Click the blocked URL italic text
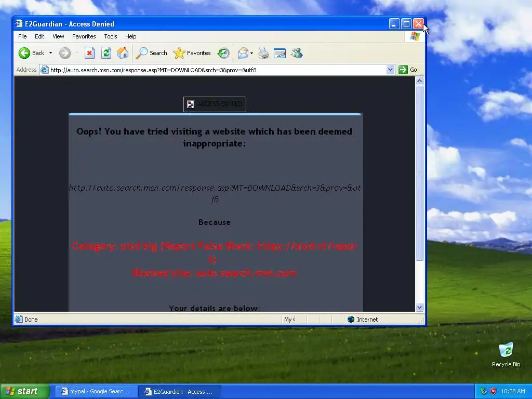This screenshot has height=399, width=532. click(x=215, y=193)
